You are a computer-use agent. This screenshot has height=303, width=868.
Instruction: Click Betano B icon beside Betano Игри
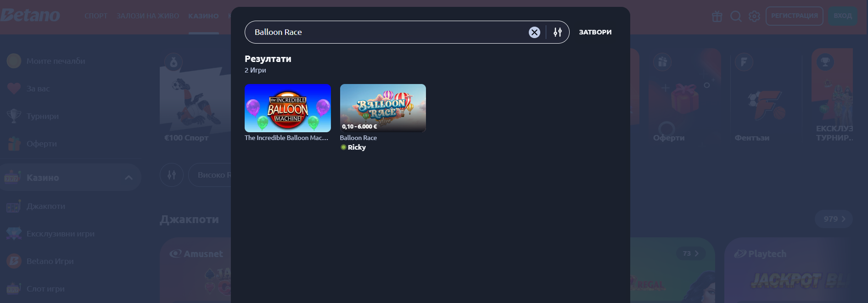(14, 261)
